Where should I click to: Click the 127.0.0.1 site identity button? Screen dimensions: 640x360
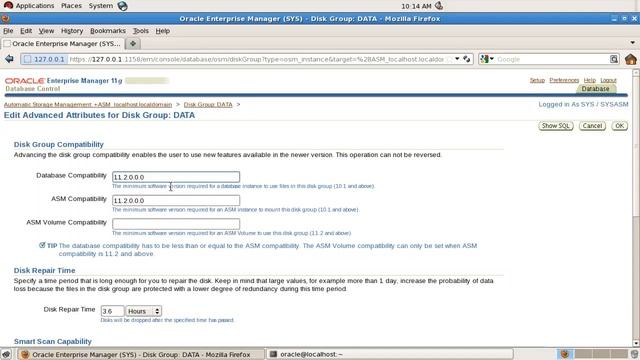point(44,59)
